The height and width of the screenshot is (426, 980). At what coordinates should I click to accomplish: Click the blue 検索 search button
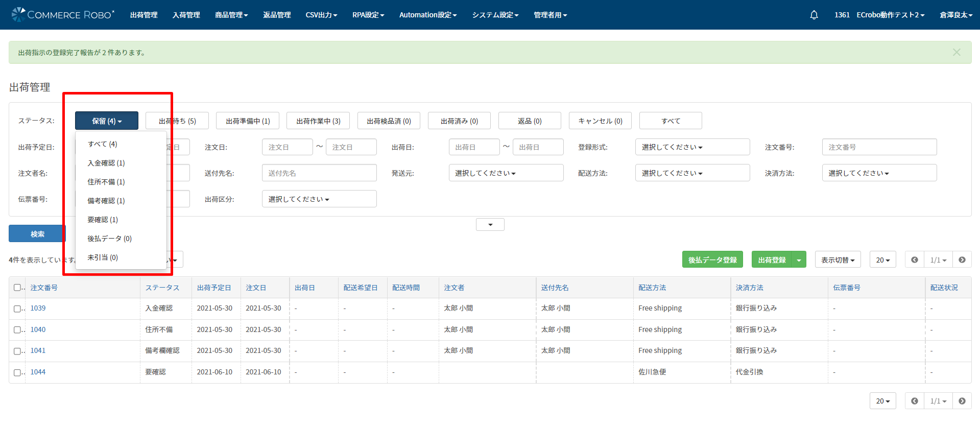(x=37, y=234)
